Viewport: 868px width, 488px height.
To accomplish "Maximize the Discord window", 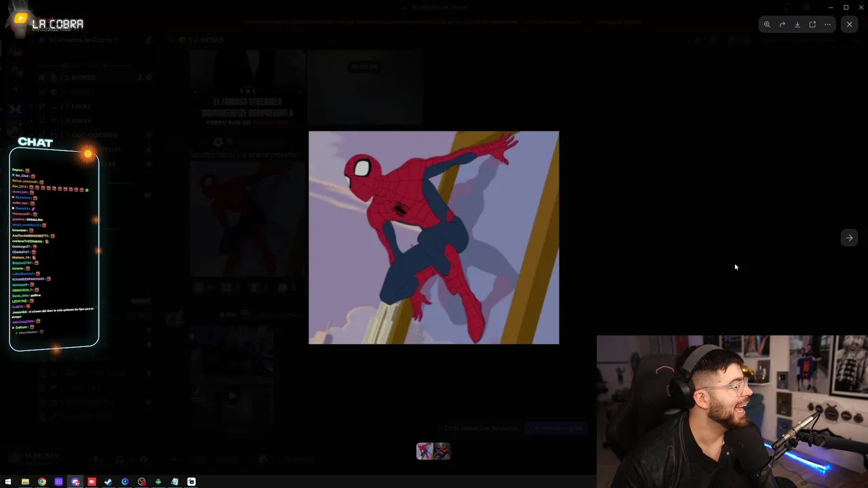I will (x=846, y=7).
